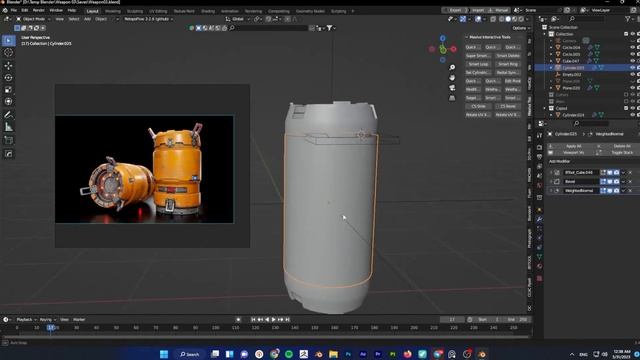Play the timeline animation
Screen dimensions: 640x360
[273, 320]
